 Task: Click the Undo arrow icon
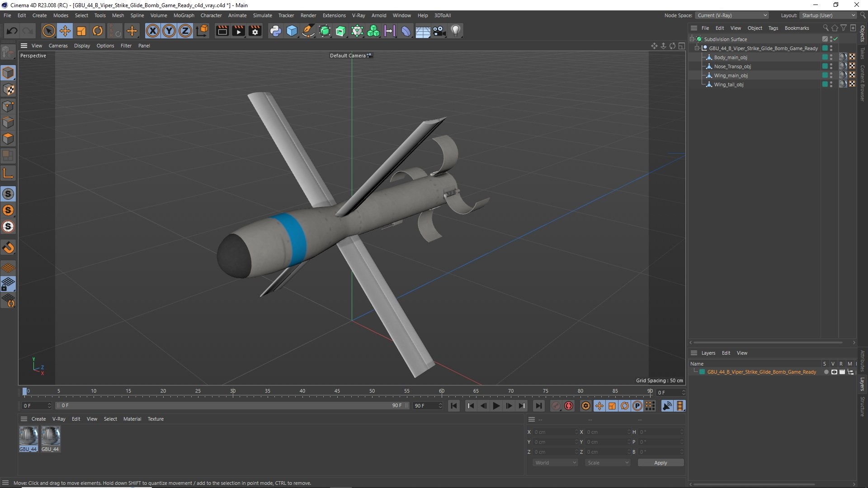(x=12, y=31)
